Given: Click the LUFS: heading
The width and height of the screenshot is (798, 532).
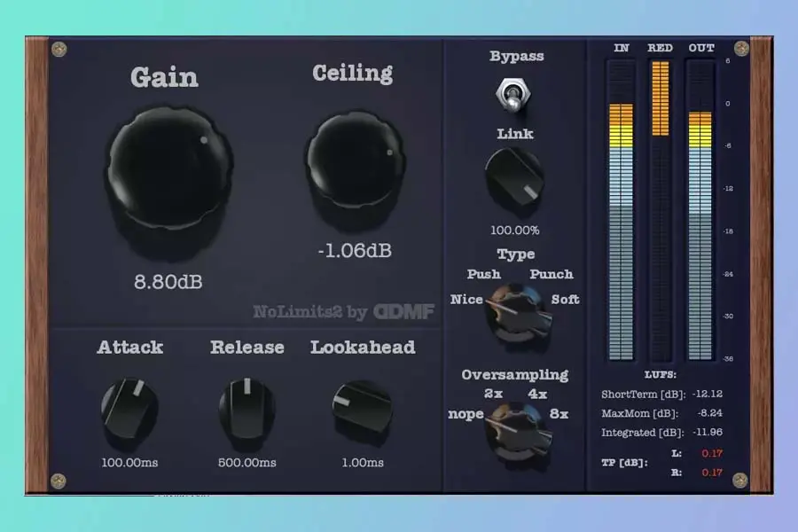Looking at the screenshot, I should [x=660, y=375].
